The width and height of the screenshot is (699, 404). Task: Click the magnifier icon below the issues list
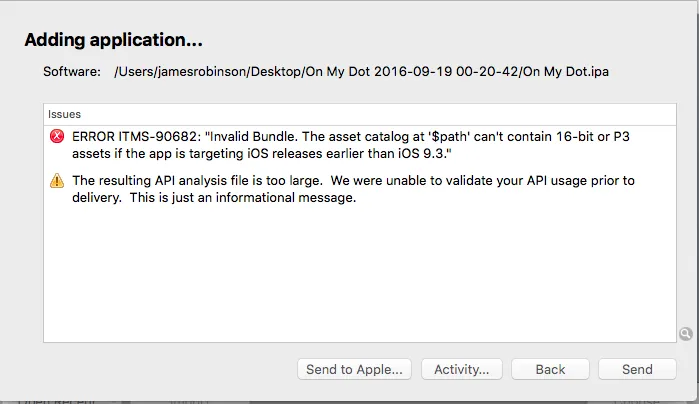[685, 333]
